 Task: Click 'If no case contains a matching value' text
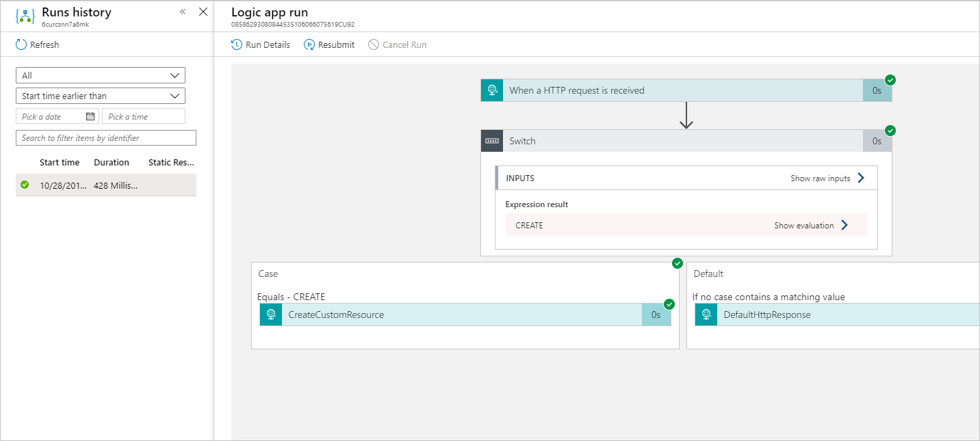[x=769, y=297]
